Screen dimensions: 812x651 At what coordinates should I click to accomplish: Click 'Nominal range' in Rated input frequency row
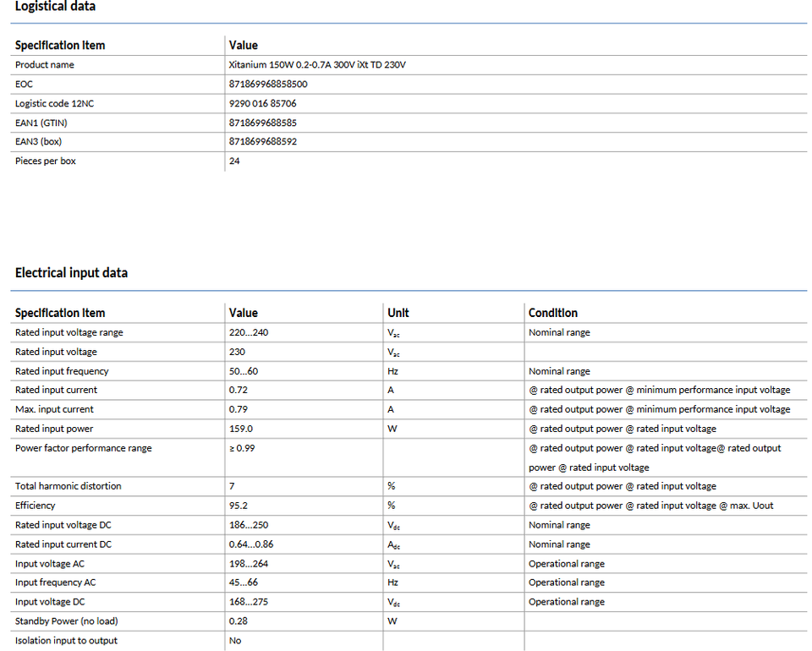(559, 371)
